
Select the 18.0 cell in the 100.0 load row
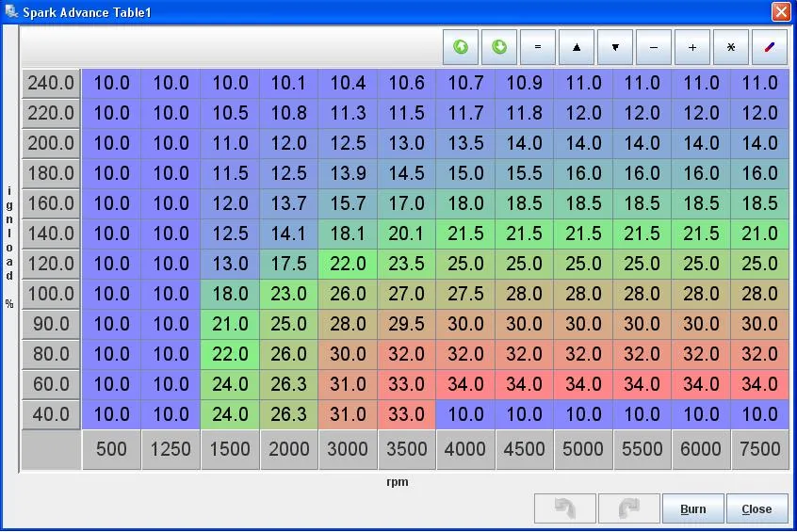(x=230, y=294)
